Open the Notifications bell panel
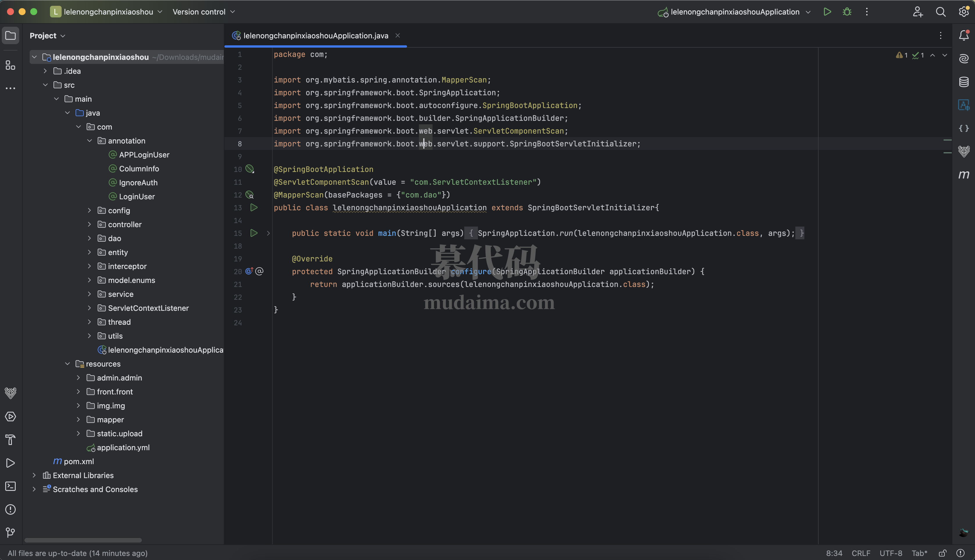Image resolution: width=975 pixels, height=560 pixels. click(963, 35)
